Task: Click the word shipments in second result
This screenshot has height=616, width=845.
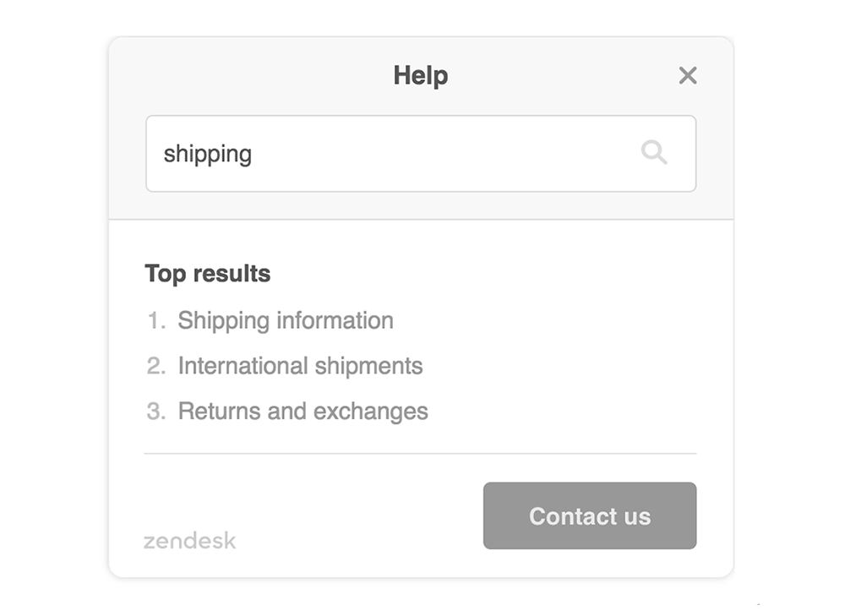Action: pyautogui.click(x=368, y=367)
